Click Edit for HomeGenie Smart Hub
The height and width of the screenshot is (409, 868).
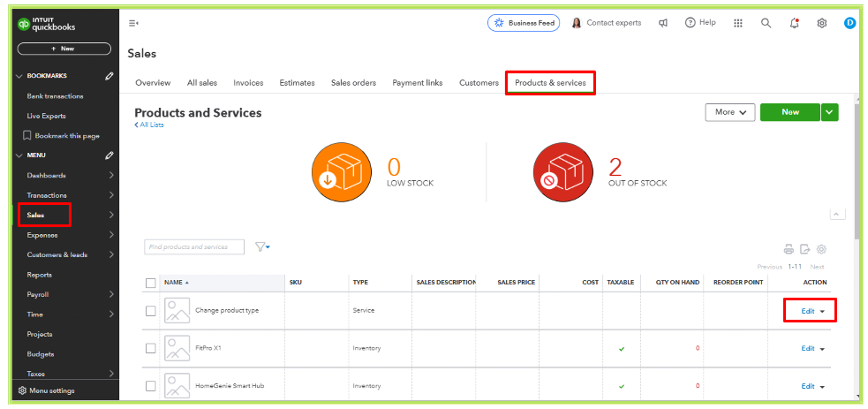tap(808, 386)
